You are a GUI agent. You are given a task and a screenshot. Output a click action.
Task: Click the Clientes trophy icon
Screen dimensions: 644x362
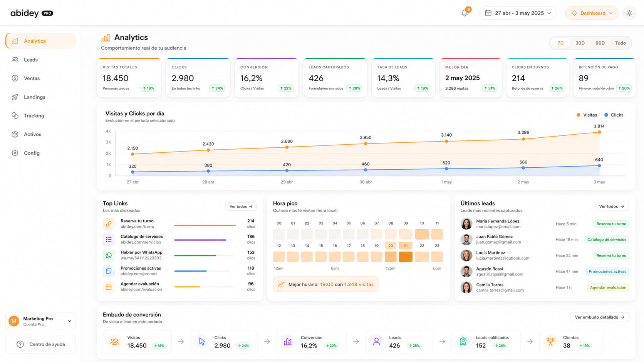tap(550, 342)
